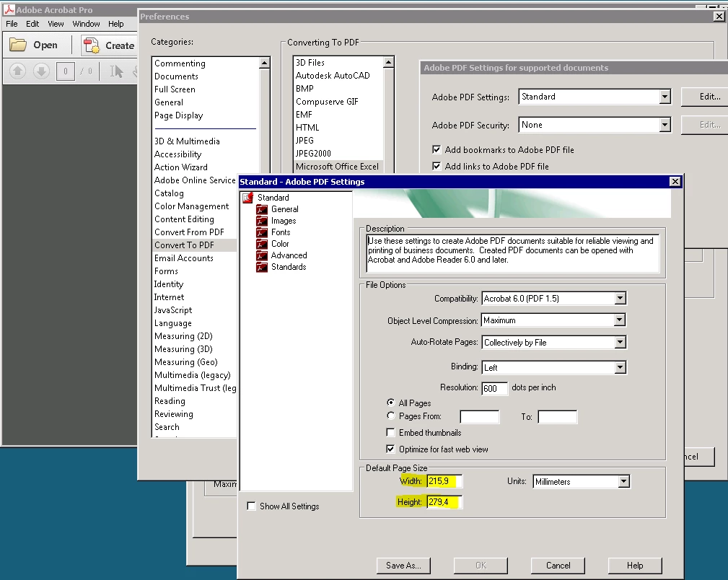Open the Standards settings folder icon
728x580 pixels.
(x=262, y=267)
